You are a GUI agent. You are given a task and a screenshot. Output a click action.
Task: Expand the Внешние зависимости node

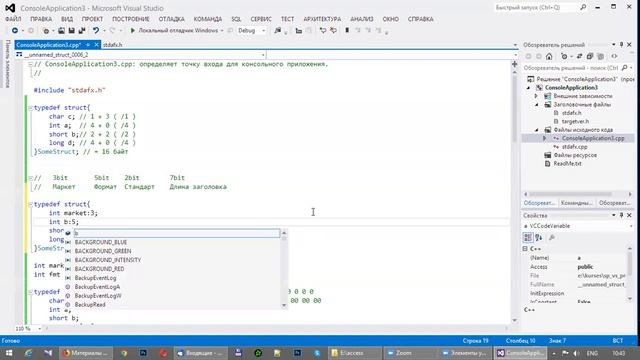click(x=537, y=96)
